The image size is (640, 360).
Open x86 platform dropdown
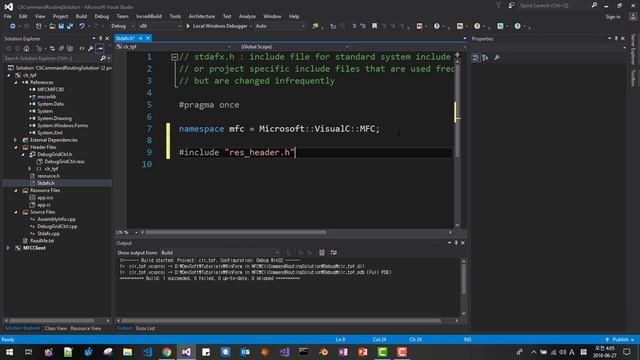(160, 26)
